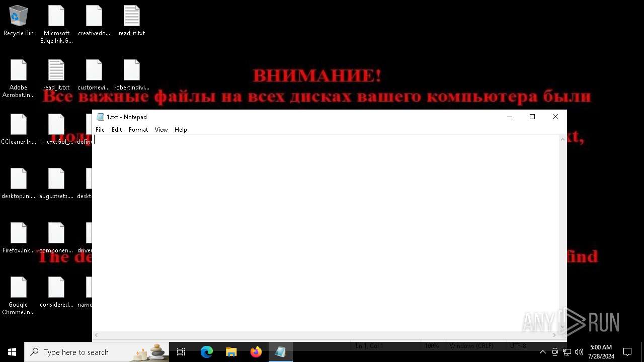Open the clock showing 5:00 AM
The width and height of the screenshot is (644, 362).
pos(601,352)
